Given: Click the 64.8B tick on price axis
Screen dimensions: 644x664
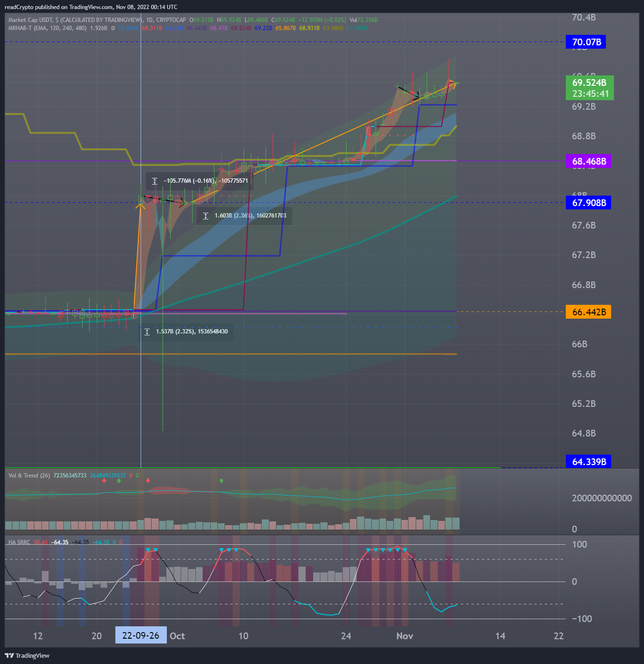Looking at the screenshot, I should point(584,433).
